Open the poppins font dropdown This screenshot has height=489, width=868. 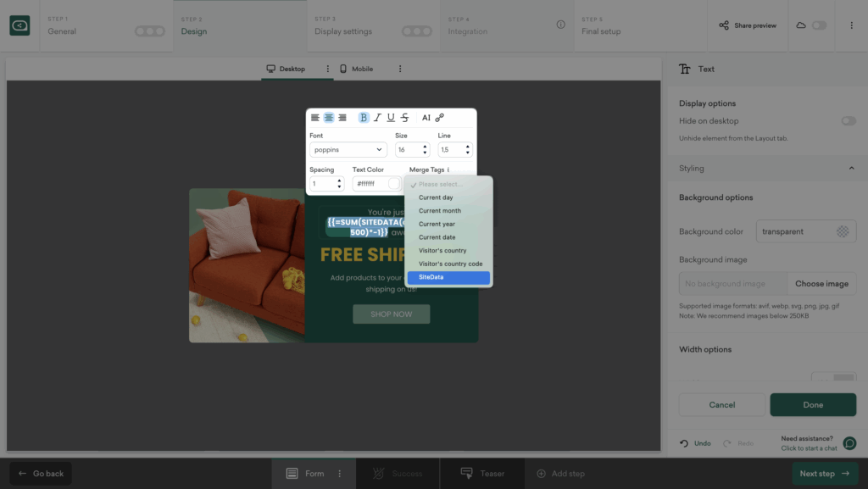coord(348,150)
